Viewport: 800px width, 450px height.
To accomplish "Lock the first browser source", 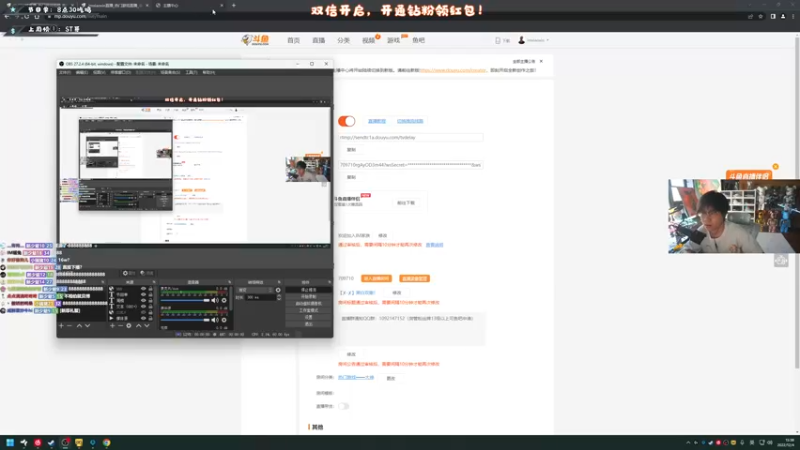I will point(150,289).
